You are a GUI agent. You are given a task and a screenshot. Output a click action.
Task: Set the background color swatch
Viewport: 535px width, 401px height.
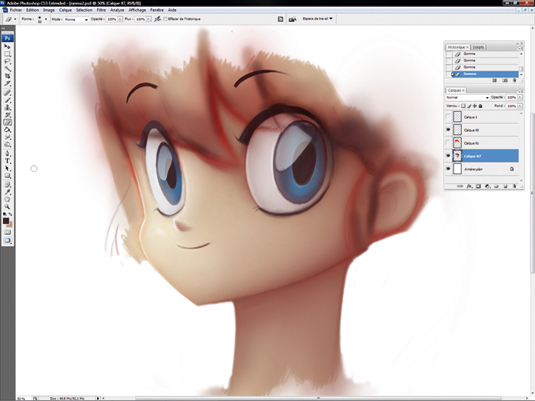pos(10,225)
